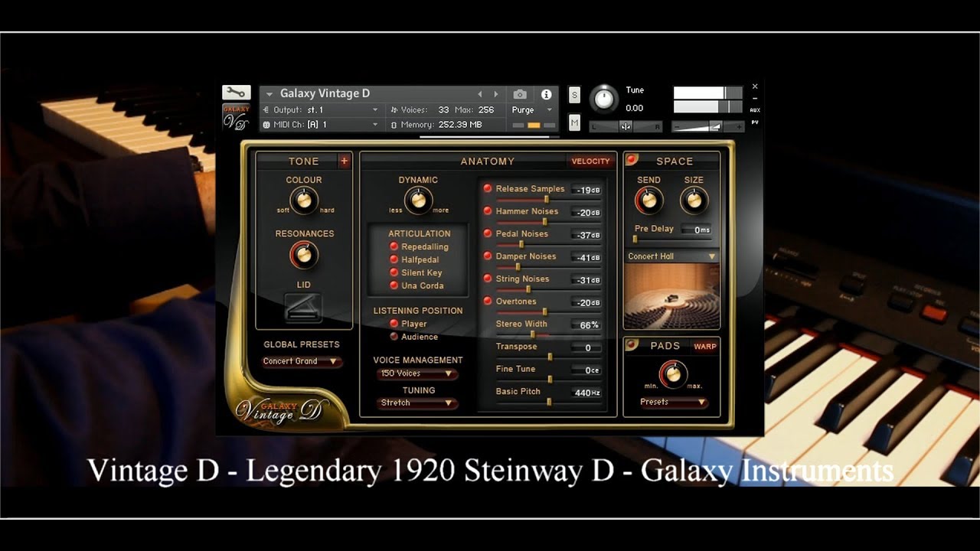Open the Concert Grand global presets dropdown
The height and width of the screenshot is (551, 980).
302,361
